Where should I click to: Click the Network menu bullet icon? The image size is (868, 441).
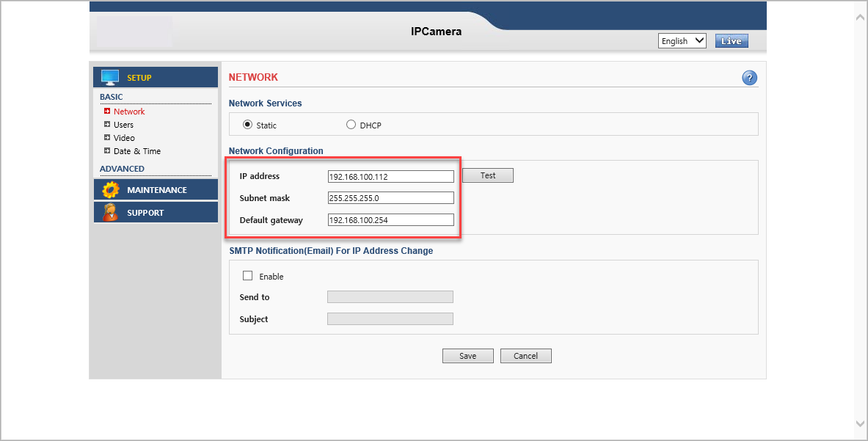click(x=107, y=112)
